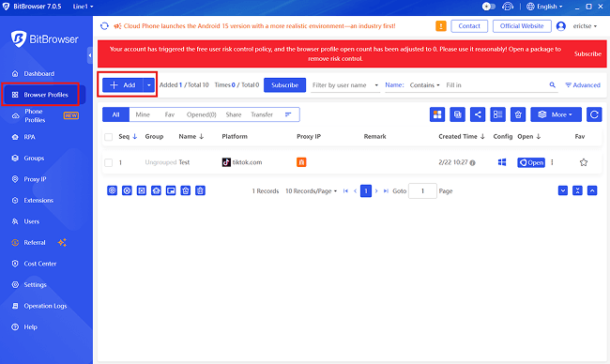Click the Windows config icon in the Test row
The height and width of the screenshot is (364, 610).
click(x=502, y=162)
